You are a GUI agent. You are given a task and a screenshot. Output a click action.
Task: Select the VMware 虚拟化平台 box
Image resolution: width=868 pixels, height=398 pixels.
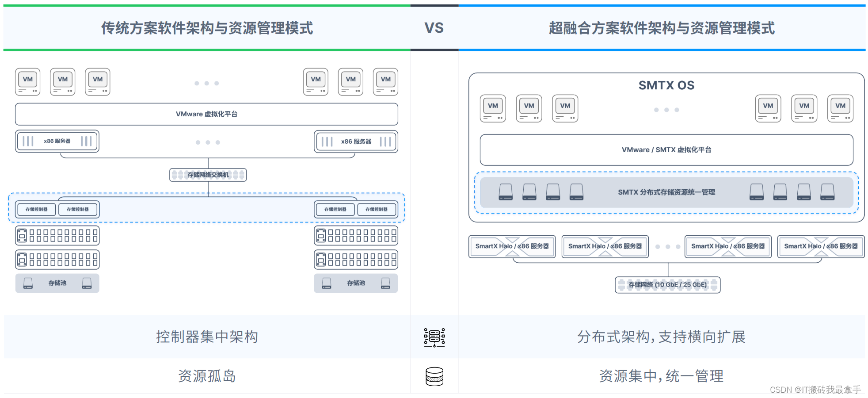point(206,114)
